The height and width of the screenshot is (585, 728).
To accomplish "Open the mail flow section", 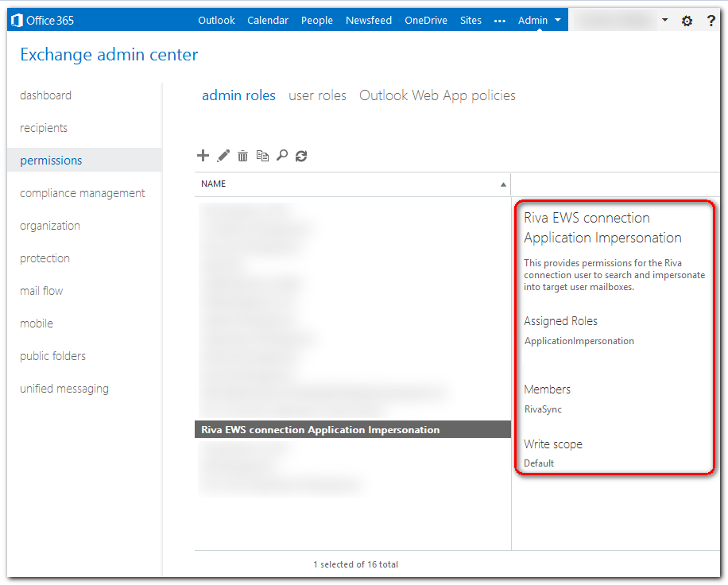I will 41,291.
